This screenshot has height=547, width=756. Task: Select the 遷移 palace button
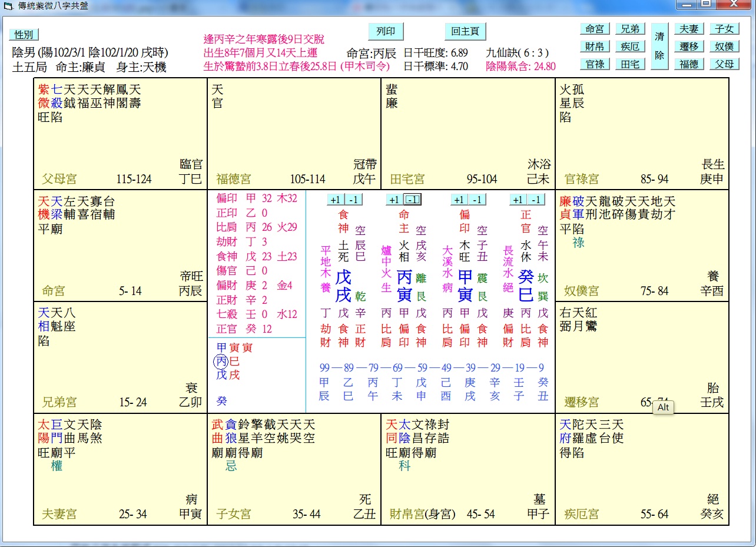689,47
